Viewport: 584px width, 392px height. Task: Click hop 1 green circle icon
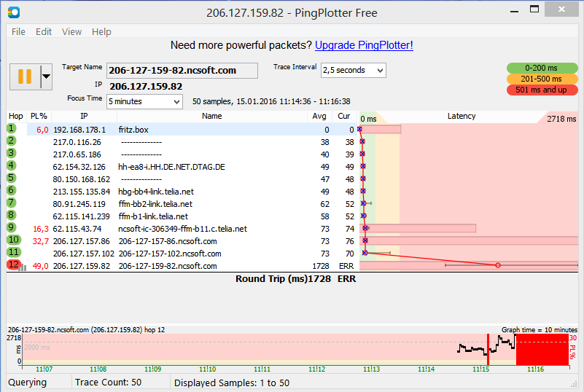tap(12, 129)
